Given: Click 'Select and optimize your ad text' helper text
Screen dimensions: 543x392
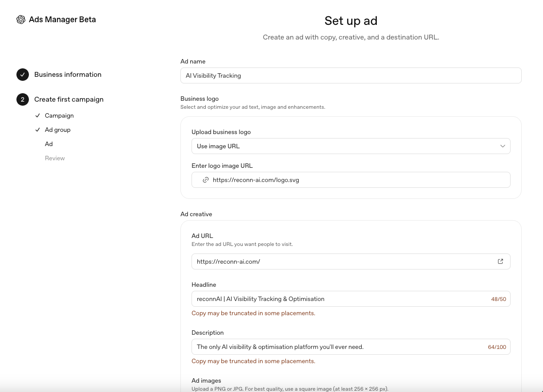Looking at the screenshot, I should click(253, 107).
